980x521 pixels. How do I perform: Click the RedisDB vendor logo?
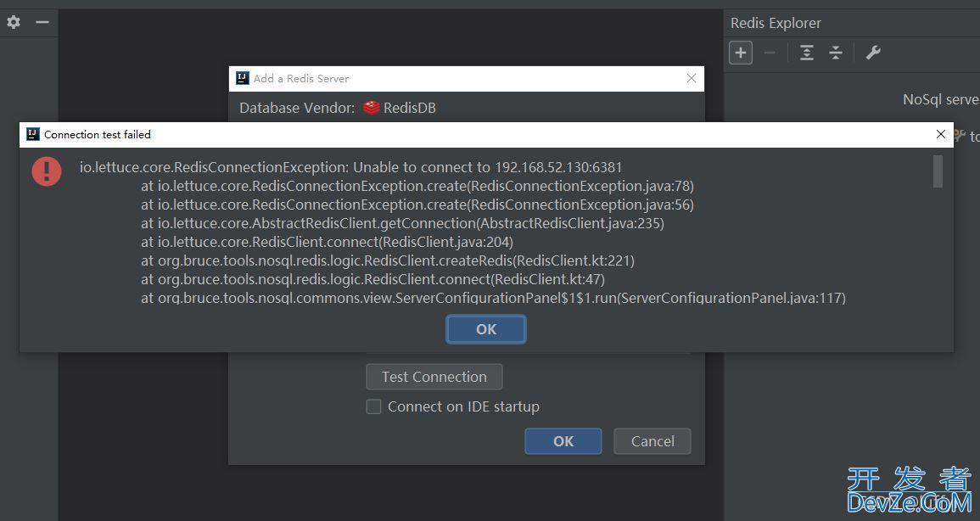pyautogui.click(x=372, y=108)
